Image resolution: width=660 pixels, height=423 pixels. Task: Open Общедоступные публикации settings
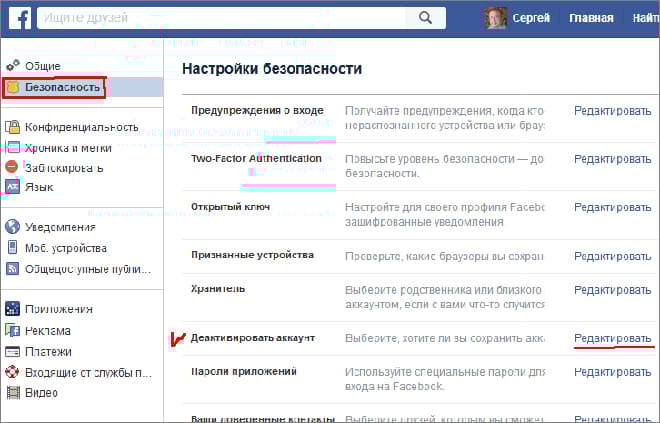tap(88, 269)
